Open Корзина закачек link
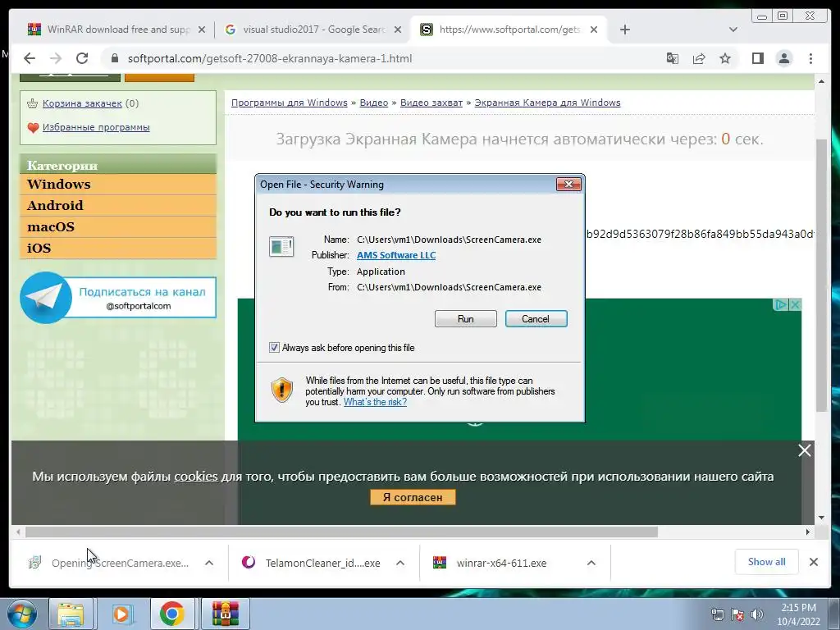The image size is (840, 630). coord(83,103)
